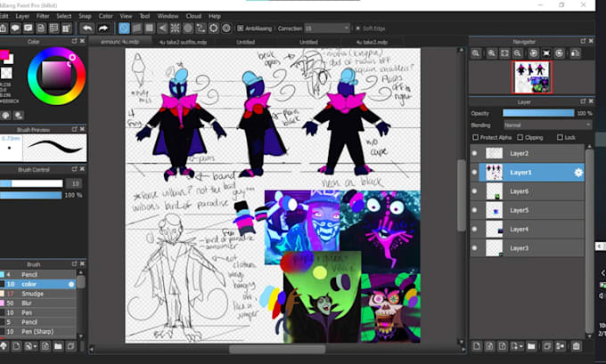
Task: Open the snap settings gear icon
Action: point(213,28)
